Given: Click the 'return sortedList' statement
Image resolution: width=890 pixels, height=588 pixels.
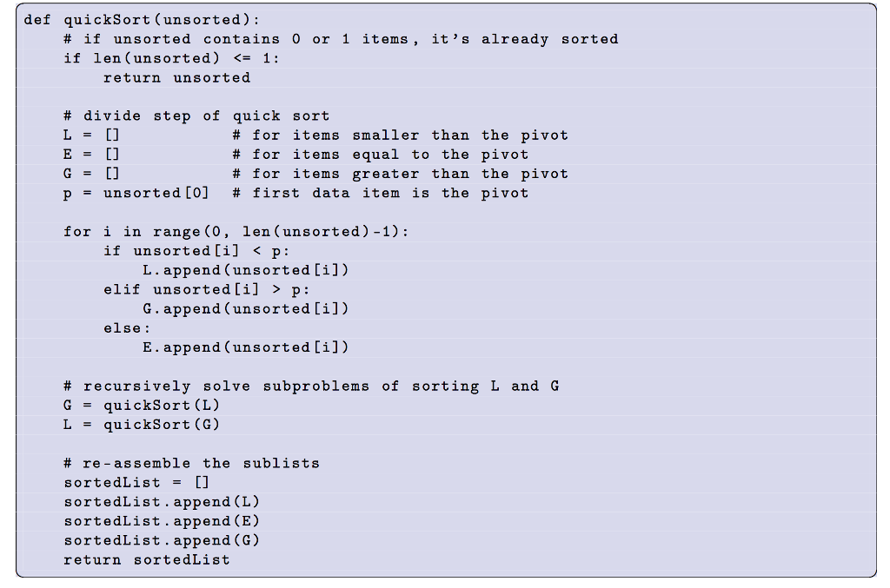Looking at the screenshot, I should [146, 559].
